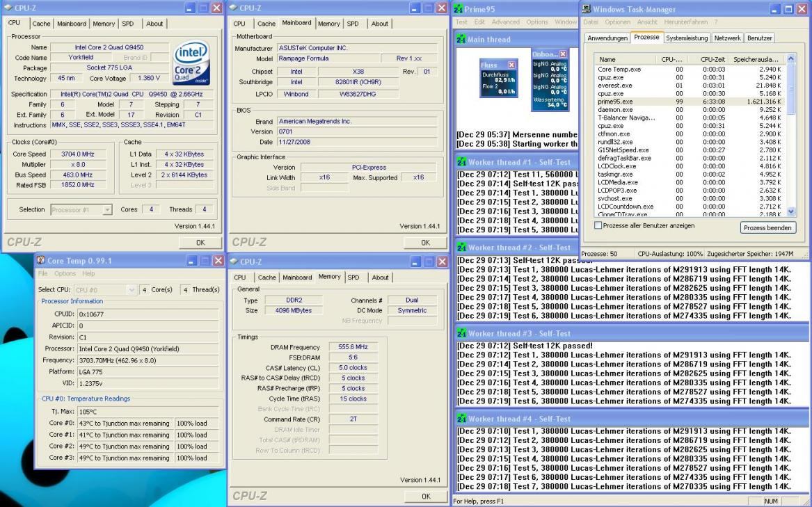Screen dimensions: 812x507
Task: Open Prime95 Advanced menu
Action: 505,22
